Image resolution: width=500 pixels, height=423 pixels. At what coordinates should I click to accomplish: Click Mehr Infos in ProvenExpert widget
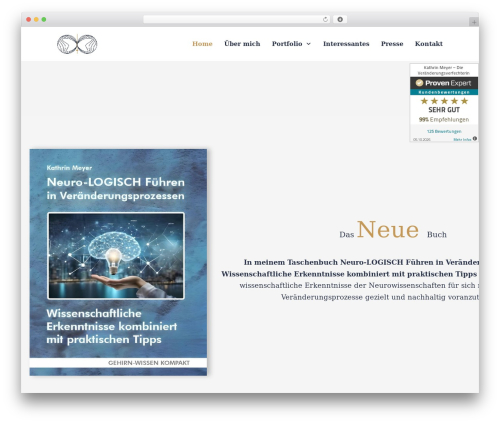click(462, 139)
